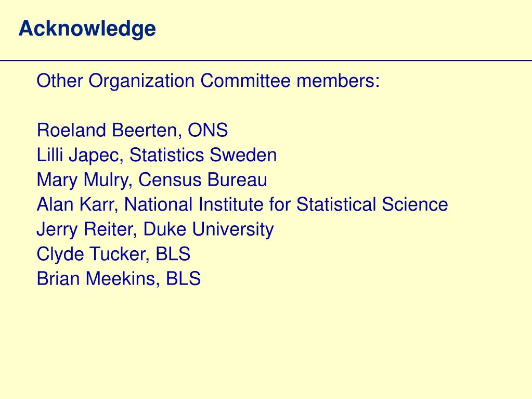Click the Census Bureau text

pyautogui.click(x=203, y=180)
